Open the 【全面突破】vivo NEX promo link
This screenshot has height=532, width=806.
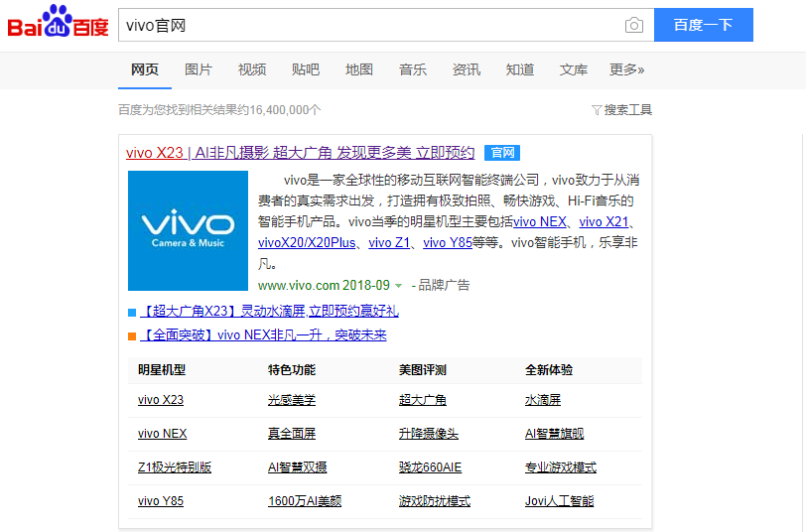coord(263,335)
